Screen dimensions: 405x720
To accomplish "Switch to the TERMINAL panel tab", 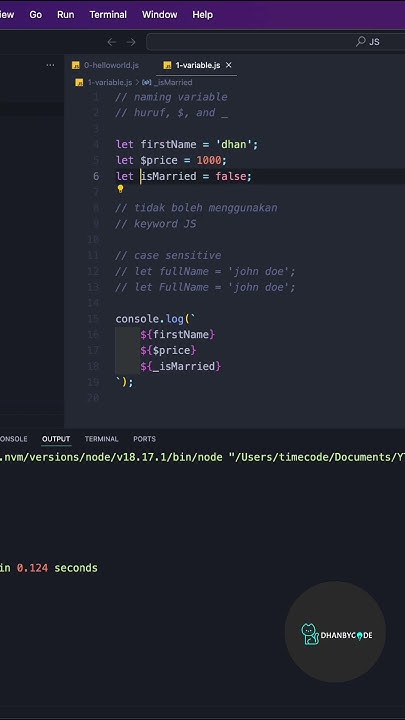I will 101,439.
